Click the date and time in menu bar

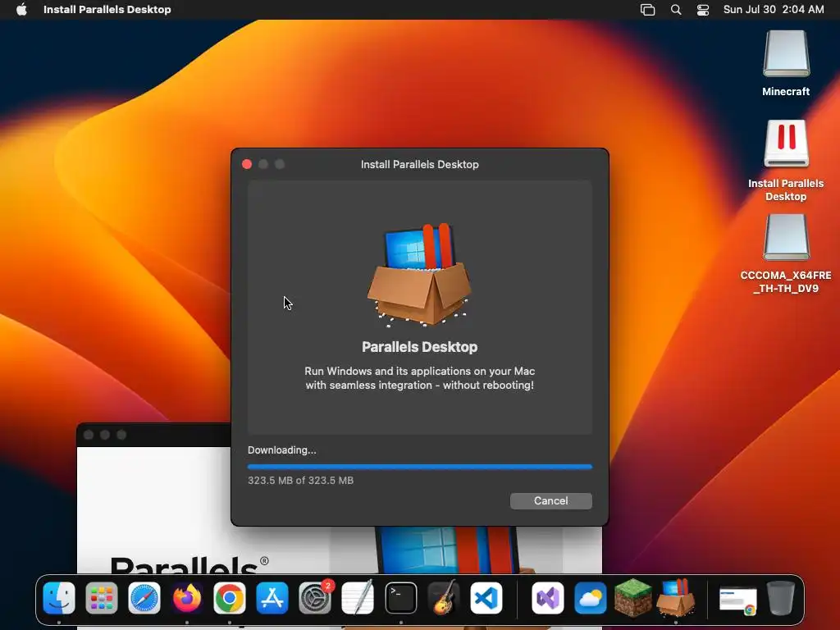774,9
